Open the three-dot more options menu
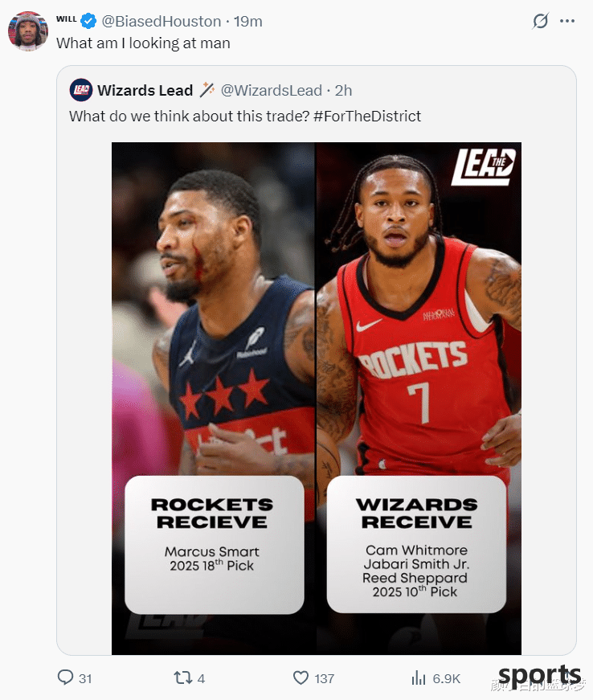The height and width of the screenshot is (700, 593). coord(567,21)
